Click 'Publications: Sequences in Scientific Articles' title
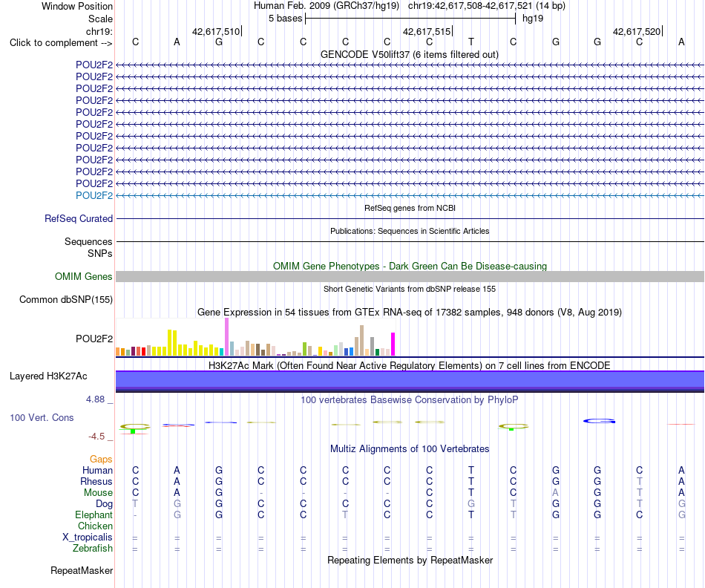This screenshot has width=705, height=588. [x=410, y=231]
